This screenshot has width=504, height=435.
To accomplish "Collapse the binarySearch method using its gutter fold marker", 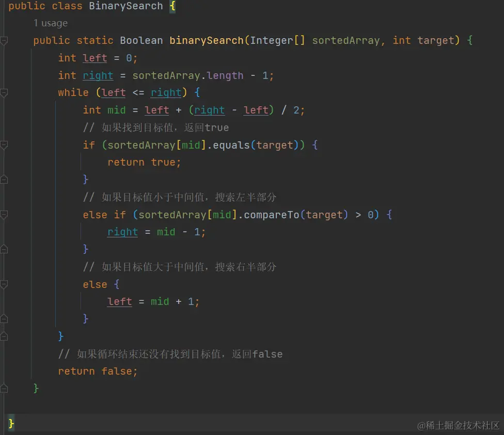I will [x=4, y=41].
